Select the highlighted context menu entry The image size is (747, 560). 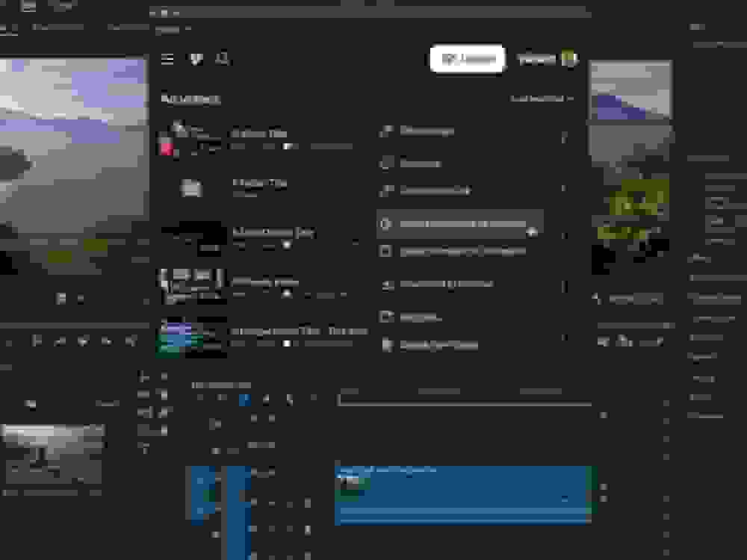click(460, 224)
